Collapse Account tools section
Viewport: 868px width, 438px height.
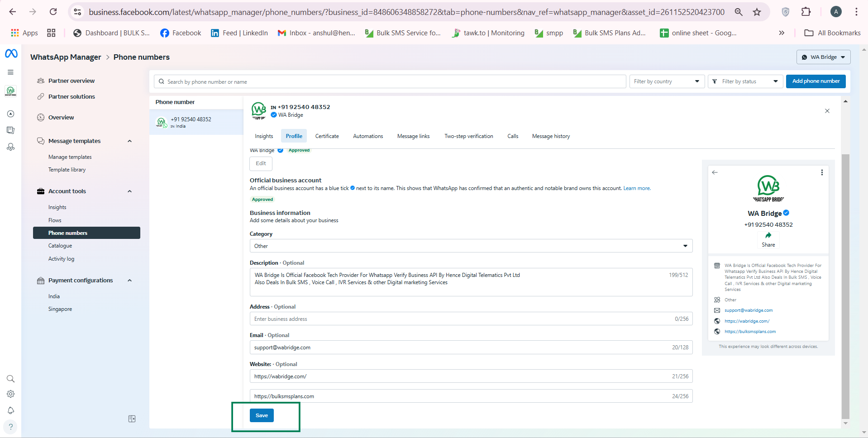[x=129, y=191]
